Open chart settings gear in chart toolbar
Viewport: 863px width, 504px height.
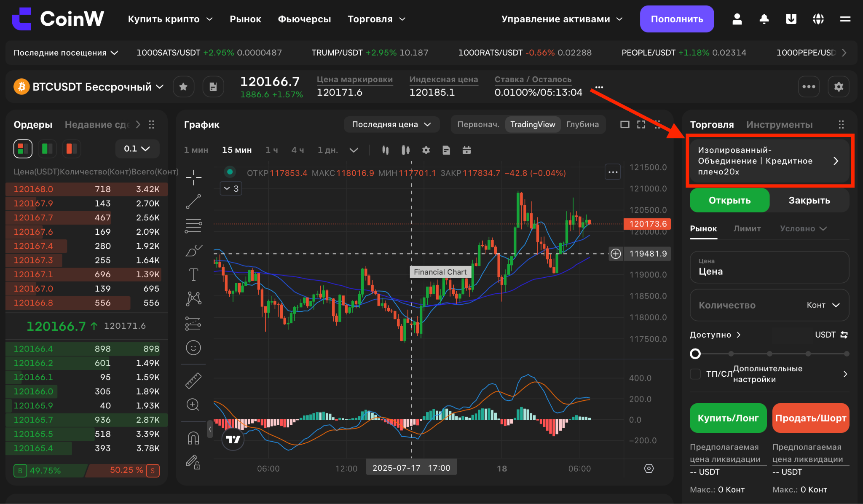click(x=426, y=150)
